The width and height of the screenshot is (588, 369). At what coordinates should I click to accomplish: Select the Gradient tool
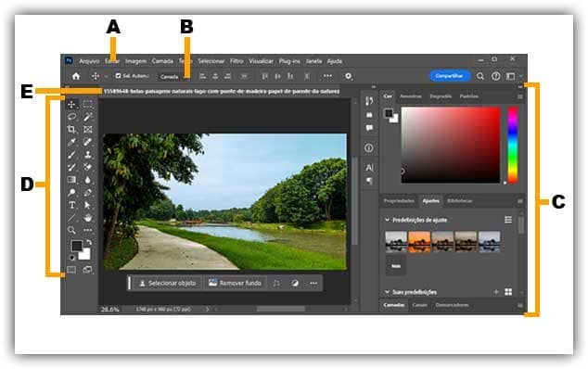tap(71, 180)
